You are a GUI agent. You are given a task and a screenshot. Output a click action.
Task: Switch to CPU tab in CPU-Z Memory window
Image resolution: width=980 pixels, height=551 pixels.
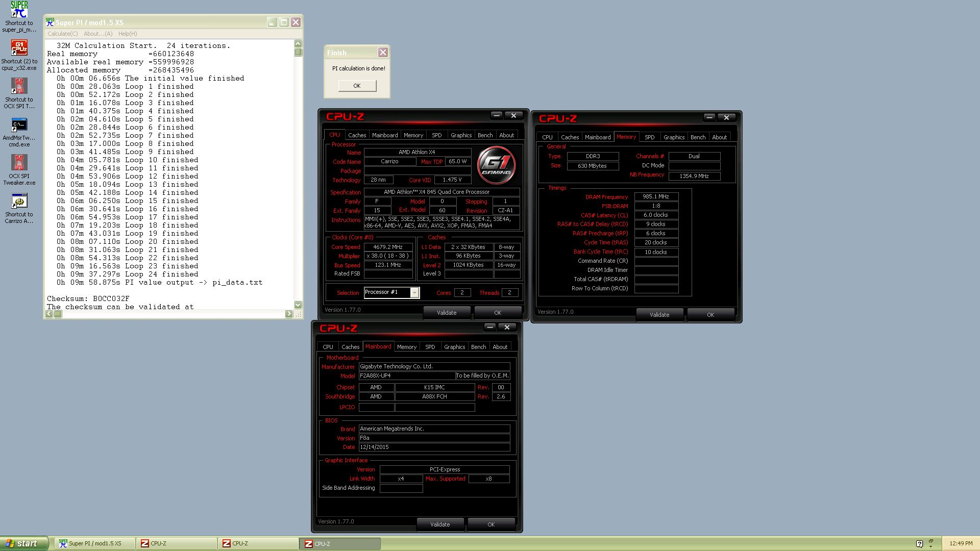pos(547,137)
